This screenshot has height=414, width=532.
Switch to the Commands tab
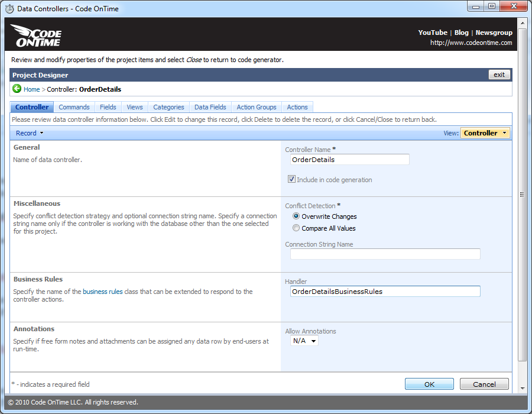click(x=74, y=107)
